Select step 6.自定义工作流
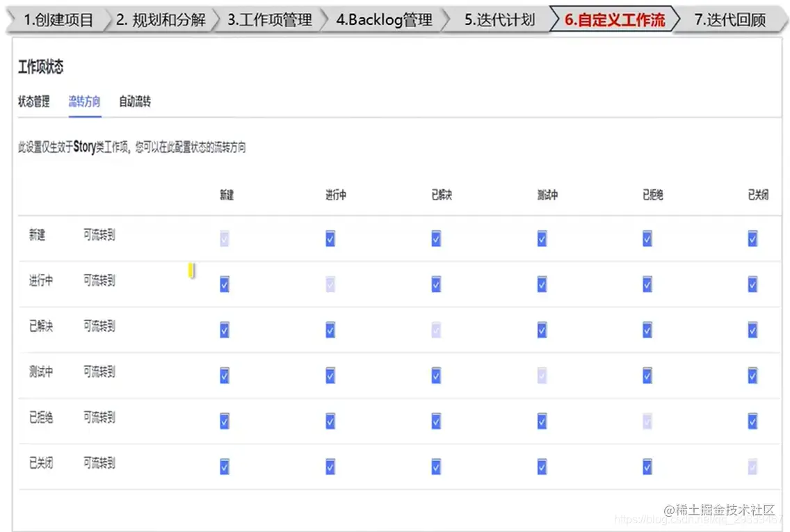The height and width of the screenshot is (532, 790). (x=615, y=19)
